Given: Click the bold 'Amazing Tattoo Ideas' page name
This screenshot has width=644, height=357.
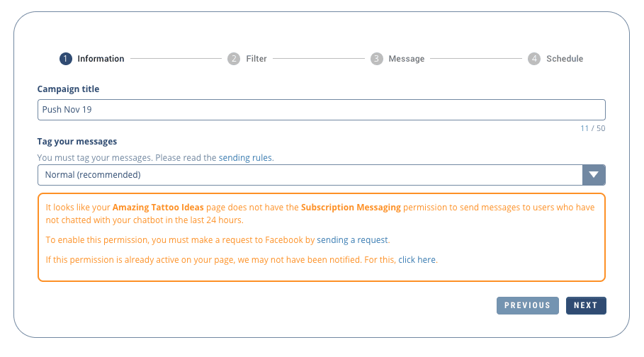Looking at the screenshot, I should tap(158, 208).
